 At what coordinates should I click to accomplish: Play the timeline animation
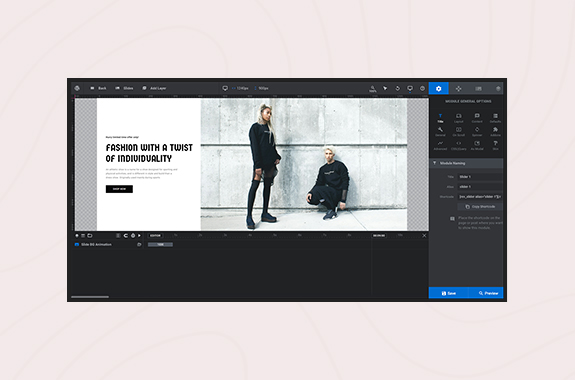139,235
